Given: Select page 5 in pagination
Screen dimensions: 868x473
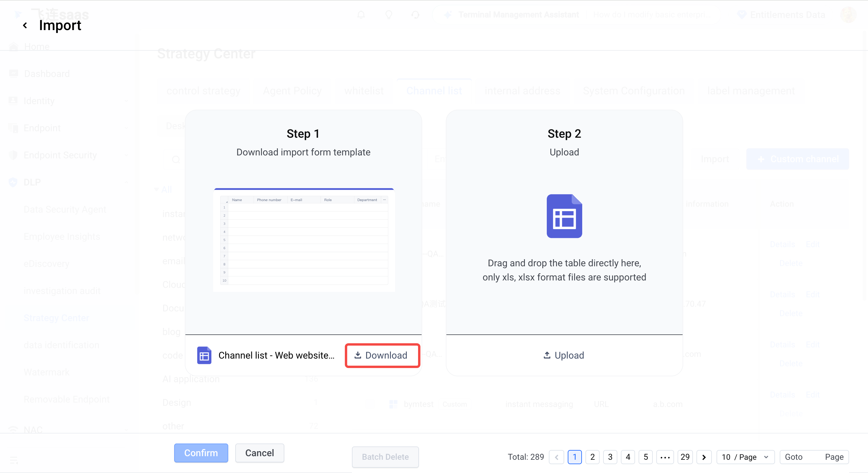Looking at the screenshot, I should (646, 457).
